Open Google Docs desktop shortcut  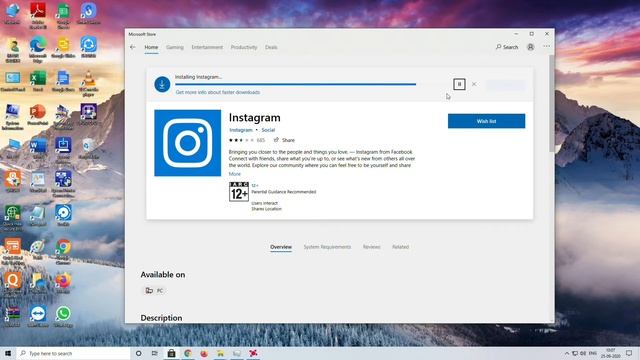[x=63, y=80]
